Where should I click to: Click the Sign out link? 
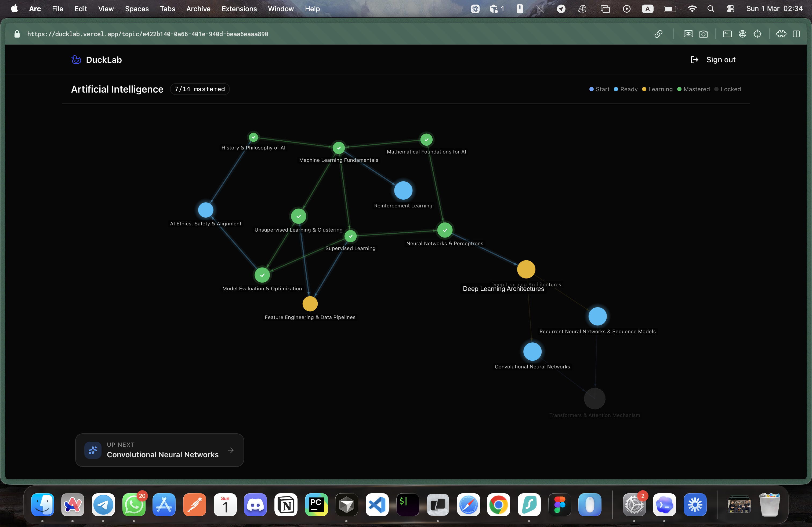tap(720, 60)
